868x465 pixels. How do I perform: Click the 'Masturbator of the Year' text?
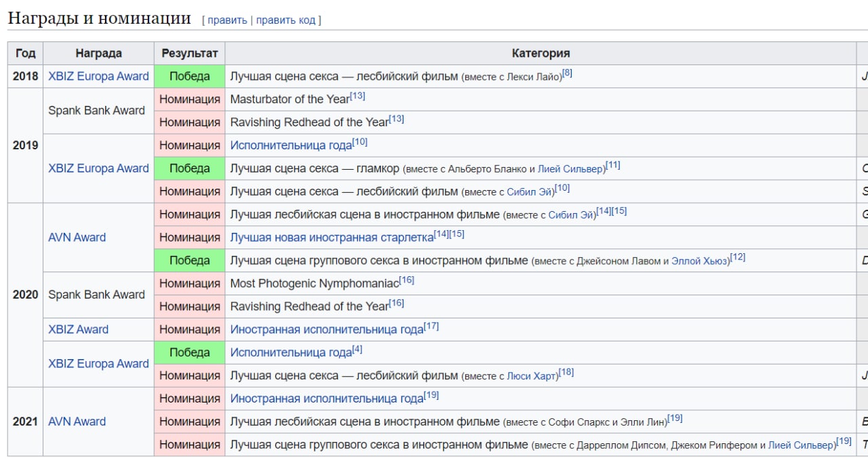290,99
